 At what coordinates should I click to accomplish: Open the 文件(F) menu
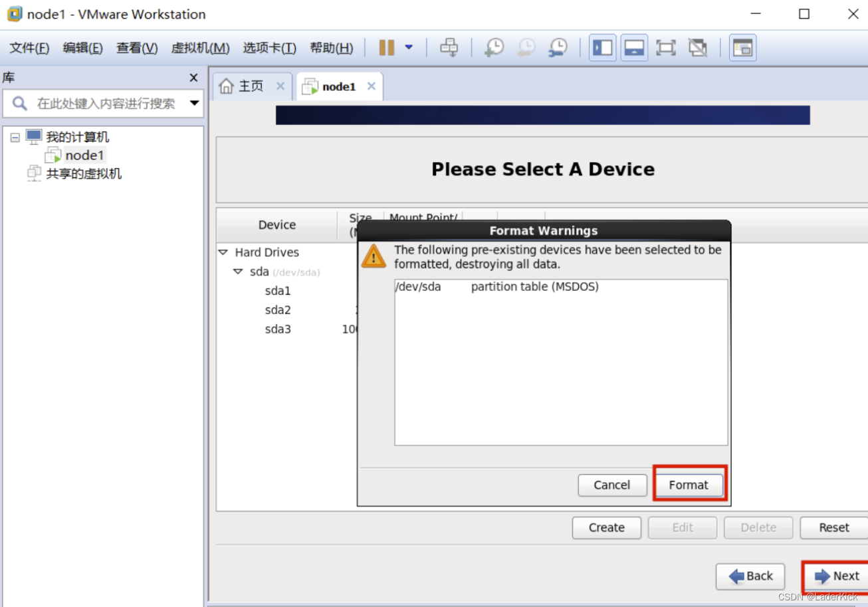pyautogui.click(x=29, y=48)
